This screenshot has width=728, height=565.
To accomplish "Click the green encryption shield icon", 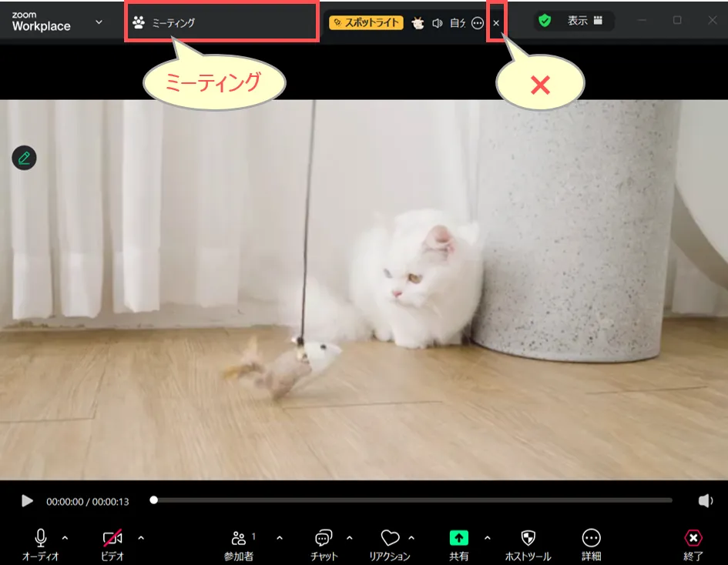I will coord(545,21).
